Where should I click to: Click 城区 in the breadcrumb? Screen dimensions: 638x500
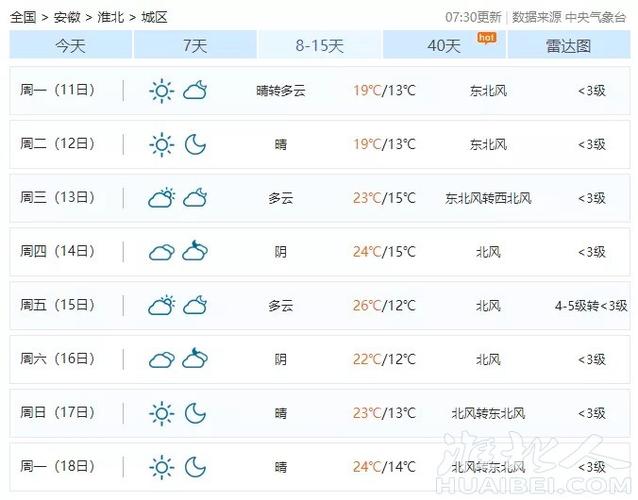pyautogui.click(x=154, y=17)
